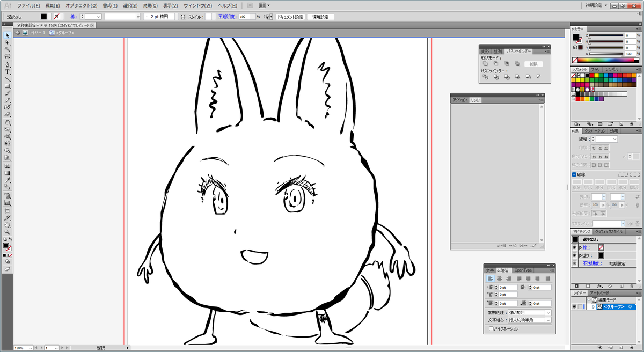Expand 塗り row in Appearance panel
Image resolution: width=644 pixels, height=352 pixels.
[x=580, y=255]
